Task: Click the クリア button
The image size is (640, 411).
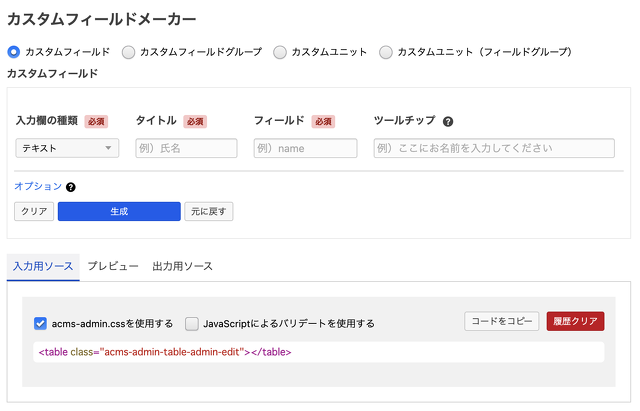Action: (34, 211)
